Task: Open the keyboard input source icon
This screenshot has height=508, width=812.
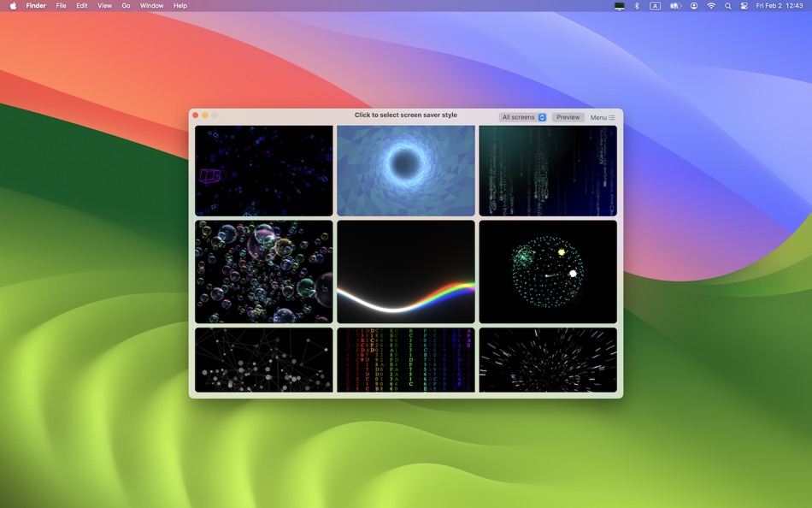Action: (x=655, y=6)
